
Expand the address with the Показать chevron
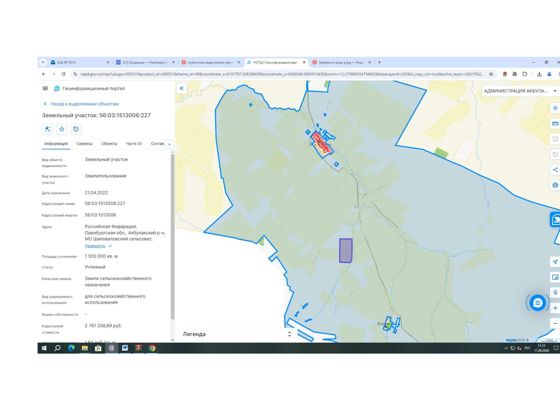(110, 246)
